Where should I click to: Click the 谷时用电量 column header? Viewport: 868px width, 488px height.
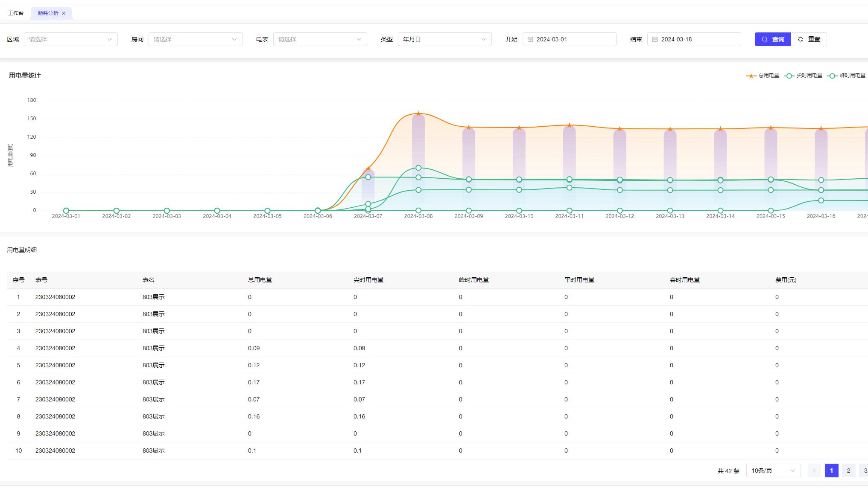coord(685,280)
